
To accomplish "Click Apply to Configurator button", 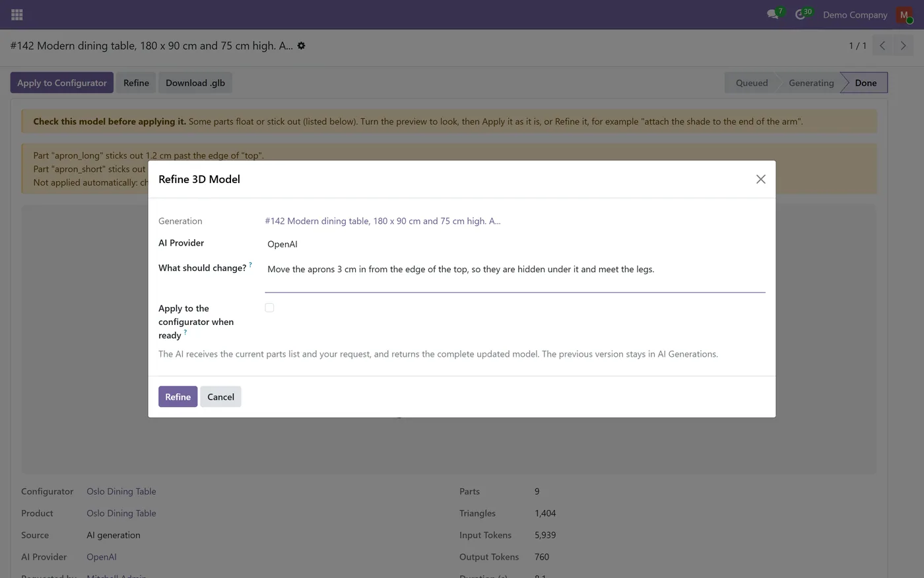I will 62,83.
